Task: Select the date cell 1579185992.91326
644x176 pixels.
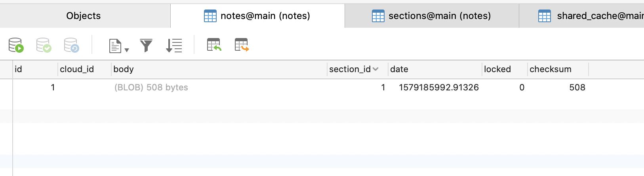Action: 434,87
